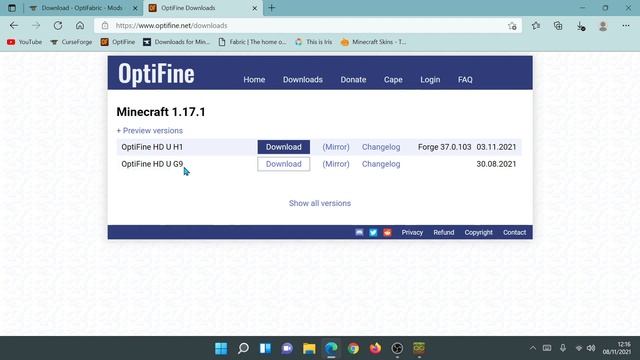Screen dimensions: 640x360
Task: Open Downloads for Min... bookmark
Action: pos(176,42)
